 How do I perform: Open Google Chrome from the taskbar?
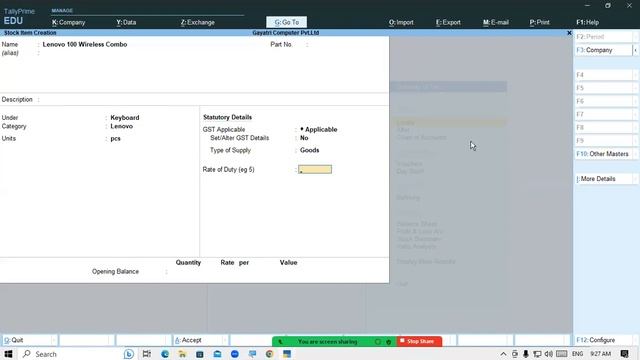pos(269,354)
